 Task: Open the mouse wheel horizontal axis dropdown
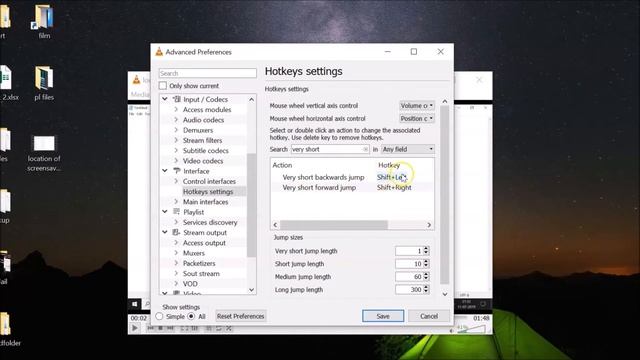(x=417, y=118)
